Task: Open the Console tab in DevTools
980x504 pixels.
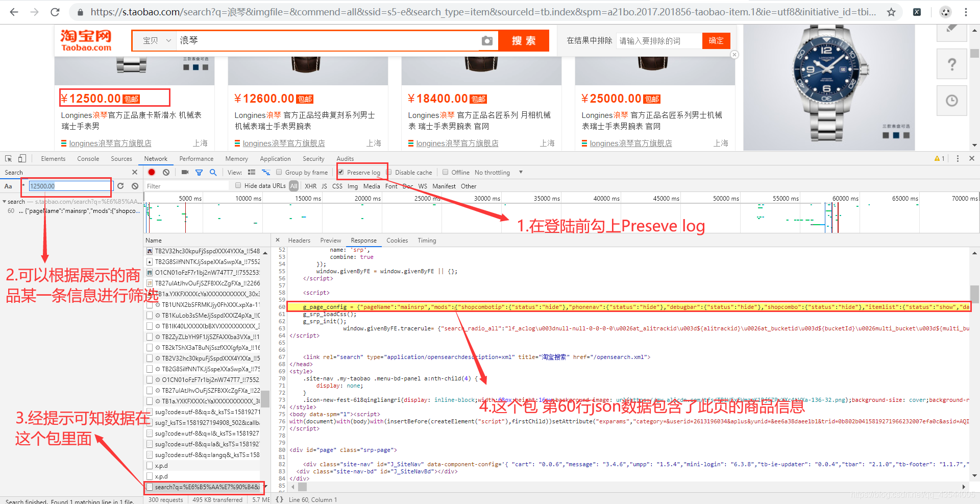Action: (x=88, y=159)
